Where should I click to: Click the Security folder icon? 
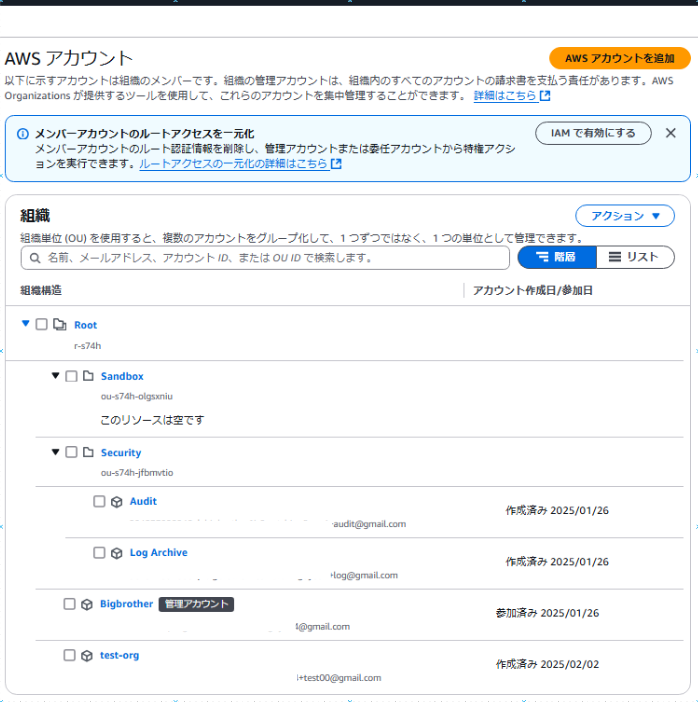(88, 452)
